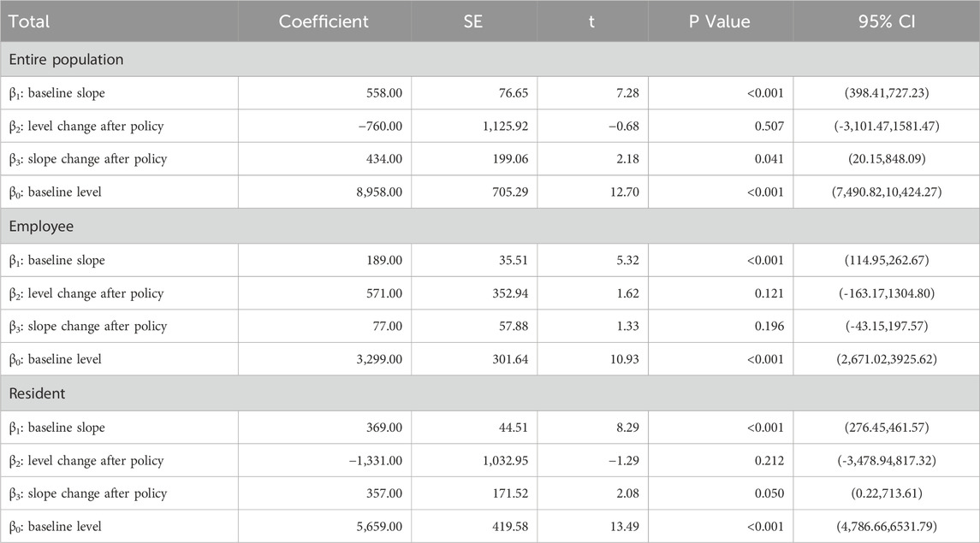Click the SE column header
Viewport: 980px width, 543px height.
(x=473, y=21)
